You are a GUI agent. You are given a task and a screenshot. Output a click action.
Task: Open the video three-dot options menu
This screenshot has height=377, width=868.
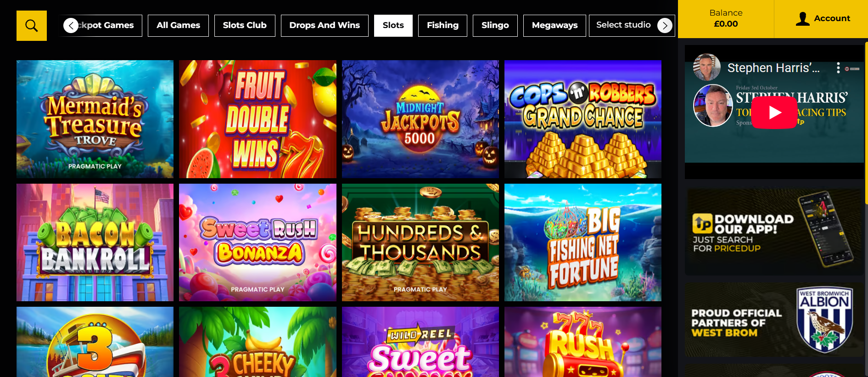click(x=838, y=68)
